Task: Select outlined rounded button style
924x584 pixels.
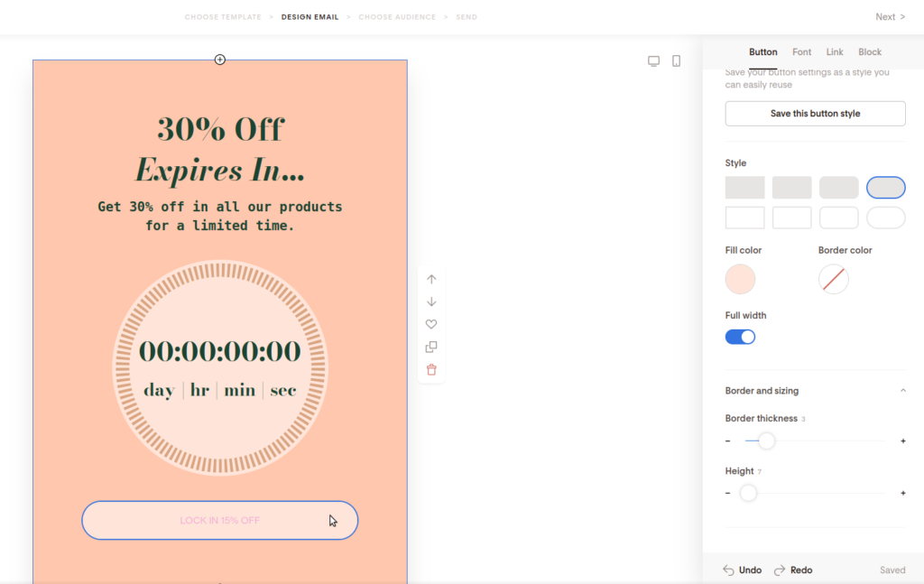Action: 838,218
